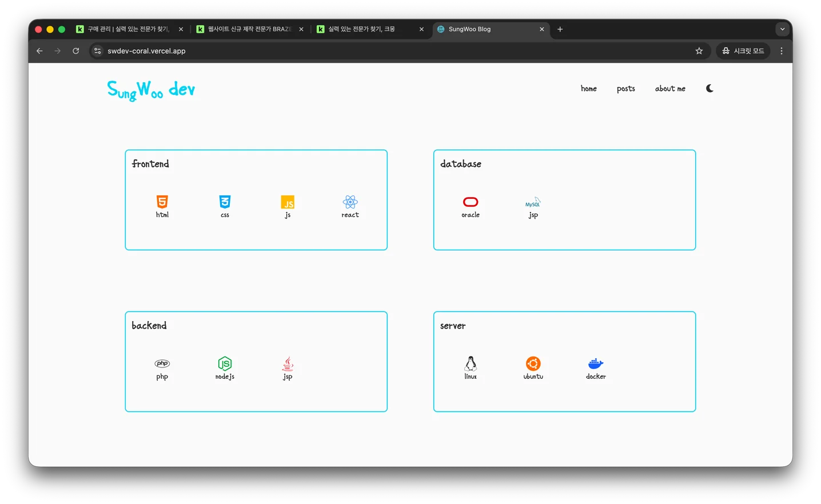The image size is (821, 504).
Task: Click the server card heading
Action: pos(453,326)
